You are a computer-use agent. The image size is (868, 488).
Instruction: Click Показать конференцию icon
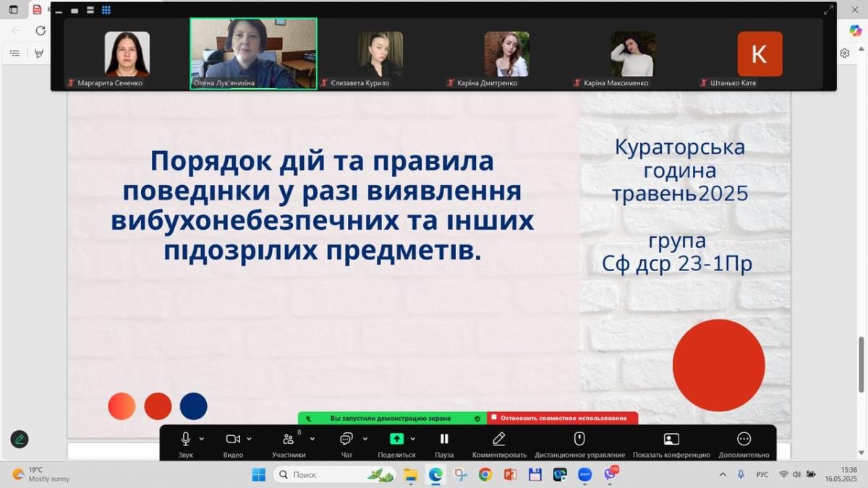671,439
